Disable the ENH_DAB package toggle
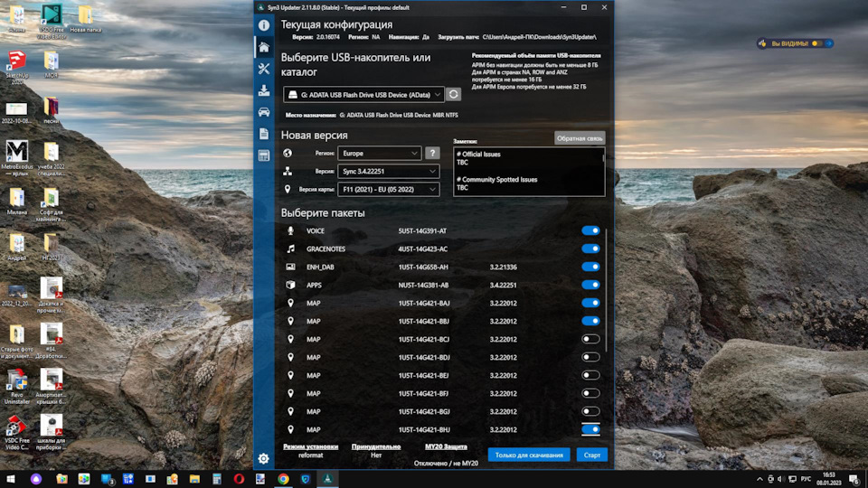The height and width of the screenshot is (488, 868). [x=590, y=267]
